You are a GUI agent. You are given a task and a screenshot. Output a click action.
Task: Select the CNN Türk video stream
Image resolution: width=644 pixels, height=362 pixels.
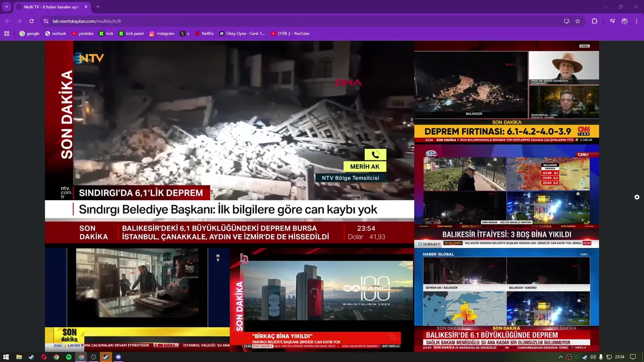[507, 92]
